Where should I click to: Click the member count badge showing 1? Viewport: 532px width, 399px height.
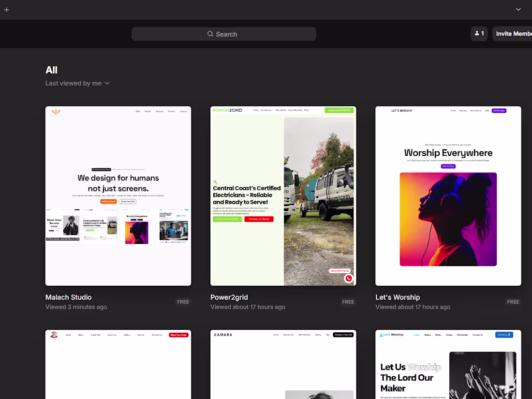pos(479,33)
